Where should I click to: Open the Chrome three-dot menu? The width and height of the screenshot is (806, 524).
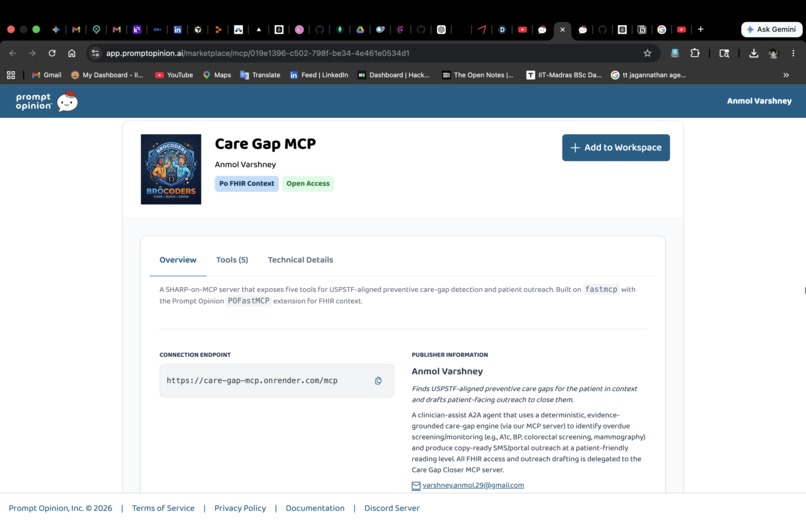793,53
